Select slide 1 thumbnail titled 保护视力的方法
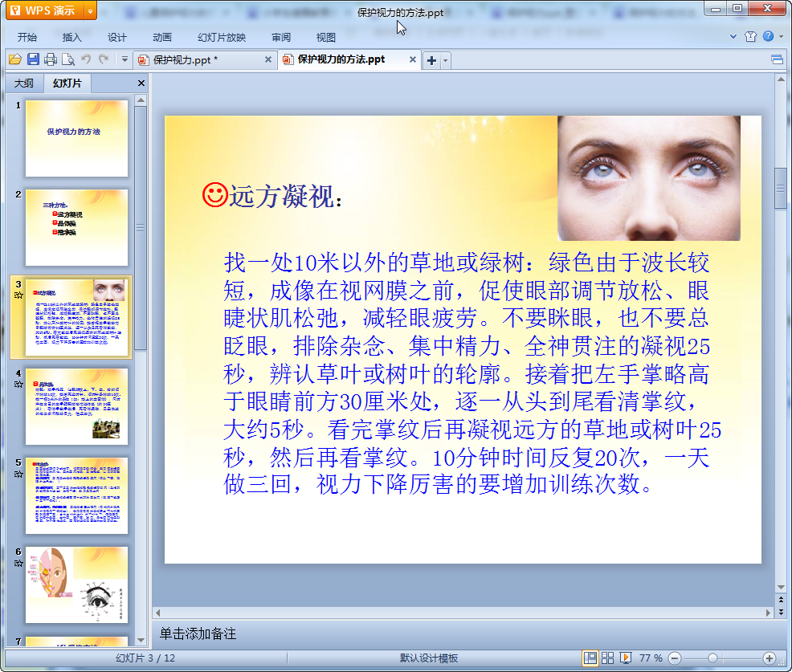Viewport: 792px width, 672px height. coord(77,138)
